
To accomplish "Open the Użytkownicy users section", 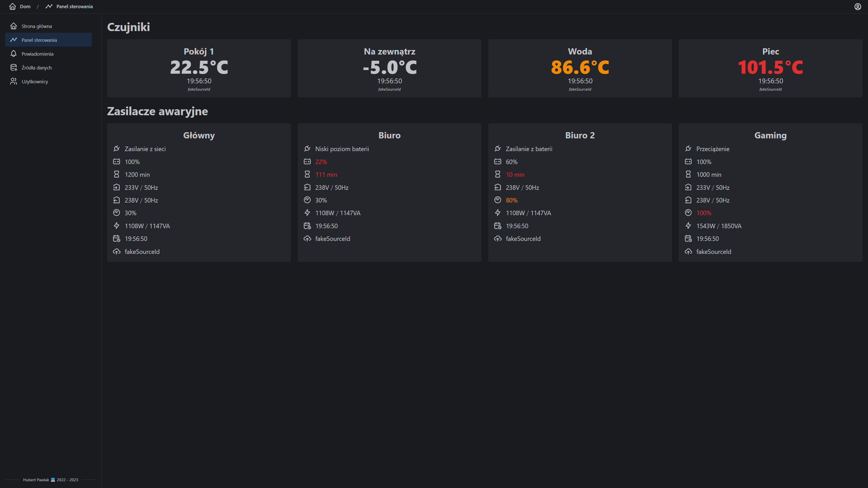I will pos(34,81).
